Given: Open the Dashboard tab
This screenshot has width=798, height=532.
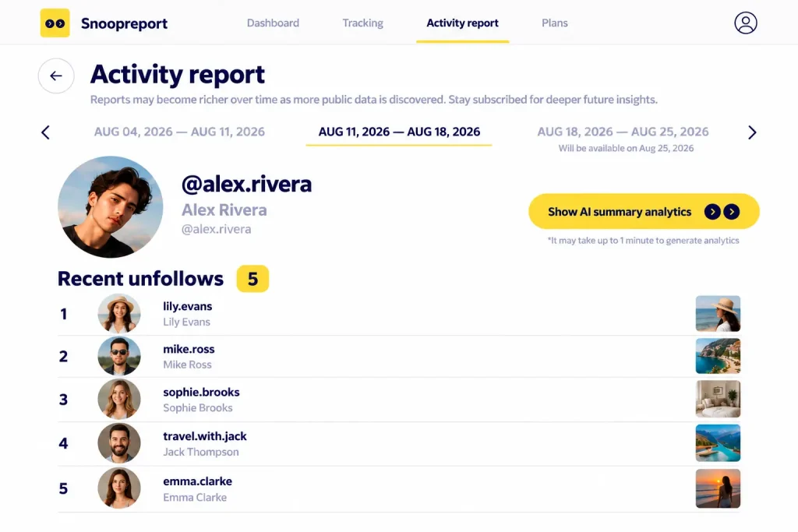Looking at the screenshot, I should point(273,23).
